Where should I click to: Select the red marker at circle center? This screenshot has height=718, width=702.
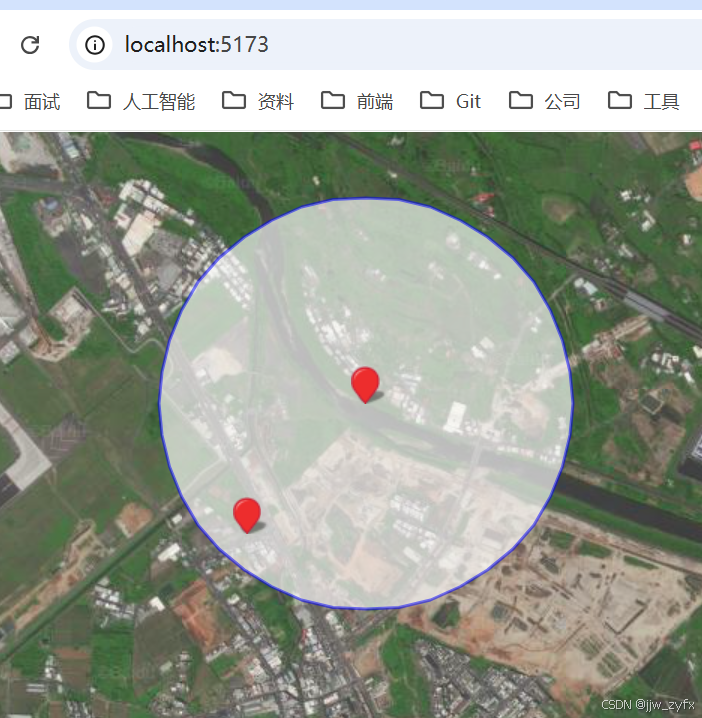click(365, 385)
